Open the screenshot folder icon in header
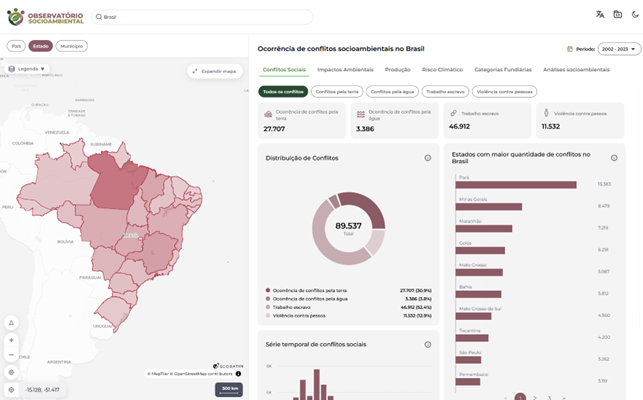Viewport: 643px width, 400px height. tap(618, 14)
